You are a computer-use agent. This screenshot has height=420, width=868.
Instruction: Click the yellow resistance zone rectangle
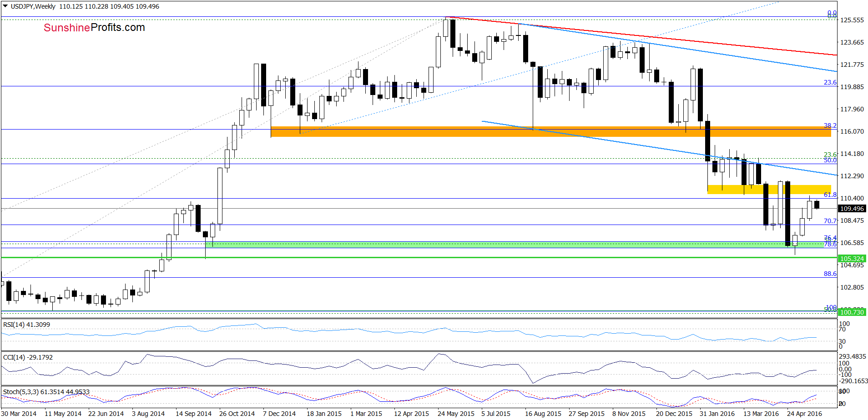[769, 189]
